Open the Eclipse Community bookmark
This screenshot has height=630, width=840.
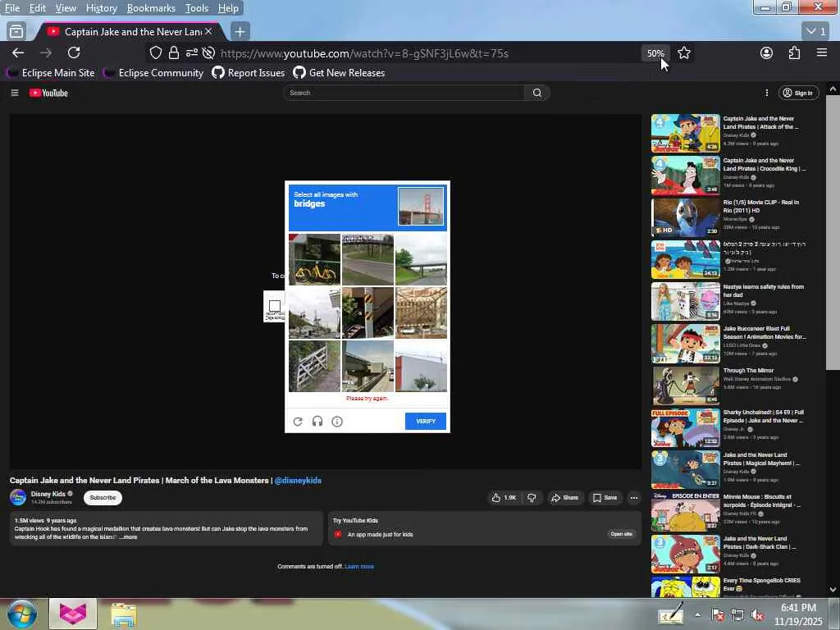point(153,73)
